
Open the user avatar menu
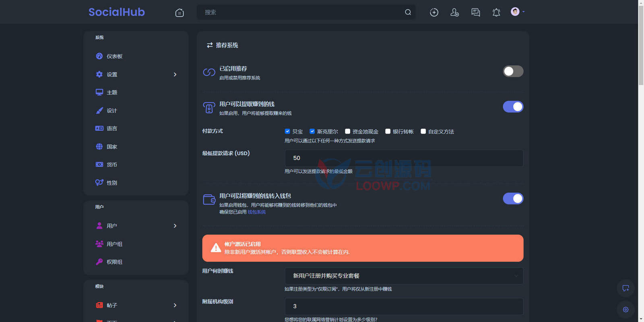pos(518,12)
